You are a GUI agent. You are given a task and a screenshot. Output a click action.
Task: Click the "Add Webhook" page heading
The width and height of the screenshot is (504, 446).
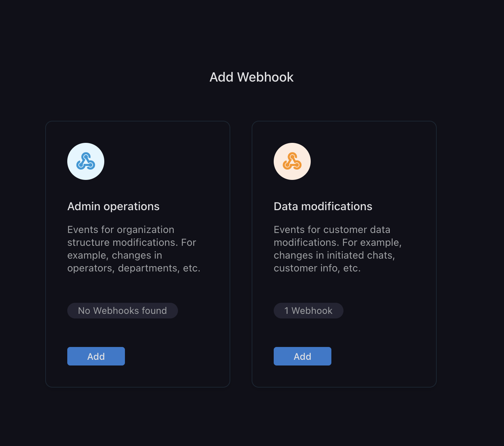[x=252, y=77]
